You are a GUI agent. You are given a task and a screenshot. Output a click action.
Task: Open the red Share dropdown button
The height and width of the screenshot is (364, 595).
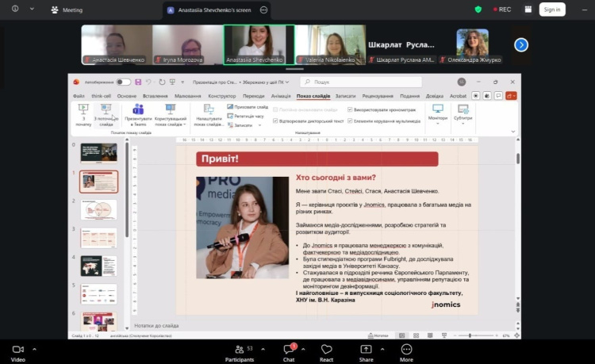[x=511, y=96]
